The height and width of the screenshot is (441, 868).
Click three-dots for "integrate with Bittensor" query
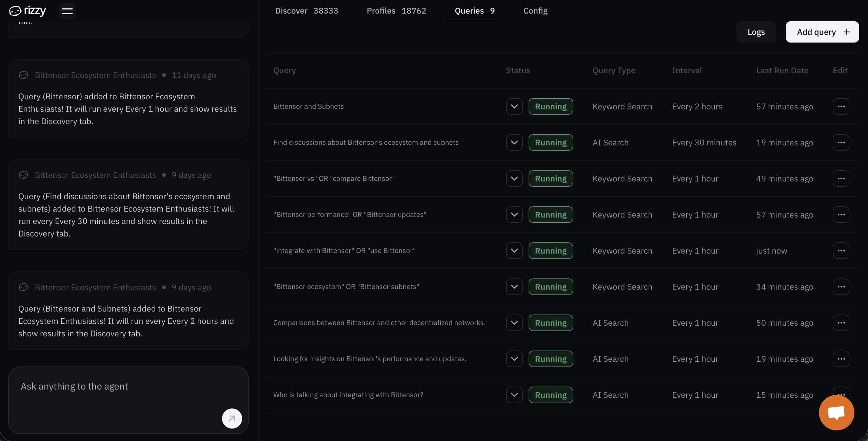click(x=841, y=251)
